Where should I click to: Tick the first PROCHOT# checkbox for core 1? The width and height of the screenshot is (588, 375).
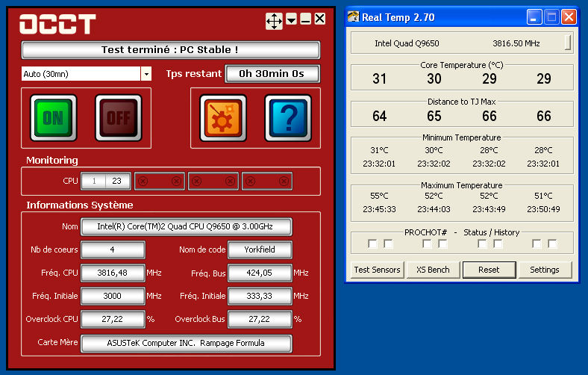click(x=372, y=244)
